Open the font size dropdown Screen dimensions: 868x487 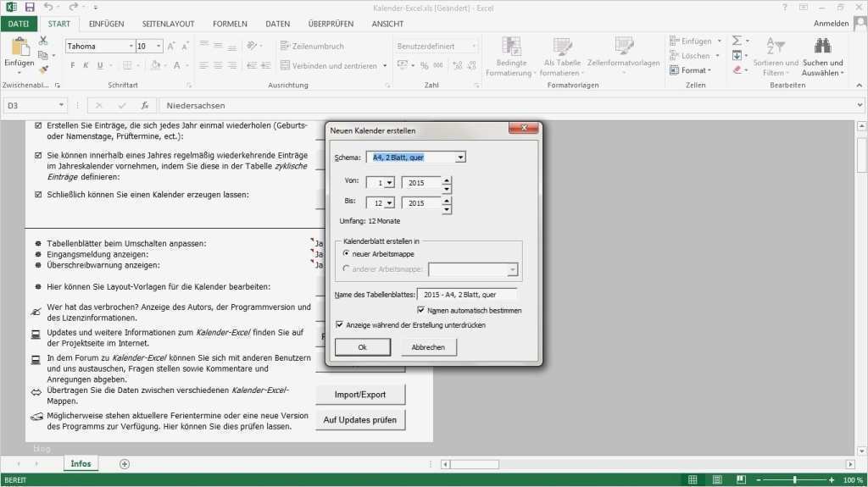tap(159, 46)
